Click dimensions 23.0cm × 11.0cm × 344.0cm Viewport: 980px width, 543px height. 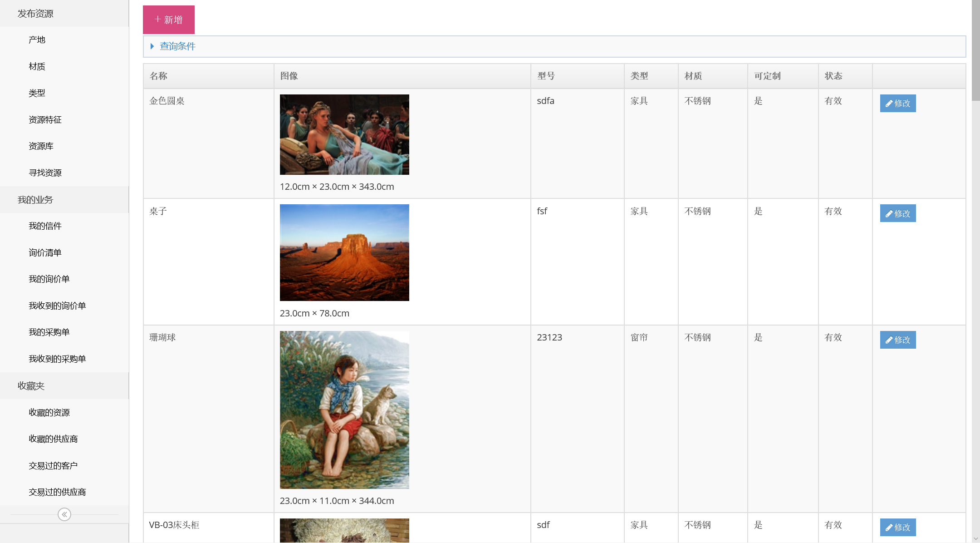coord(337,501)
